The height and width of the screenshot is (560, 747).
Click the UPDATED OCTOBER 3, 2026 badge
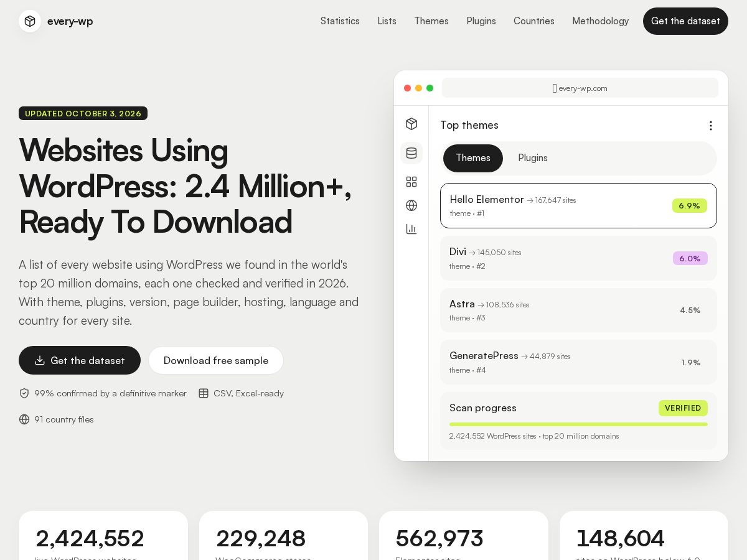pos(83,113)
